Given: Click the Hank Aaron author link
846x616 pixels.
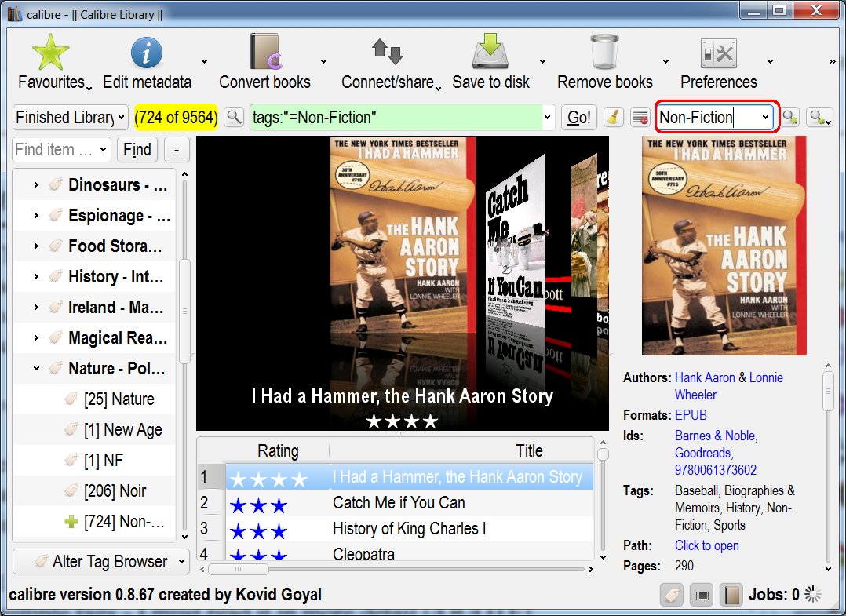Looking at the screenshot, I should tap(705, 377).
